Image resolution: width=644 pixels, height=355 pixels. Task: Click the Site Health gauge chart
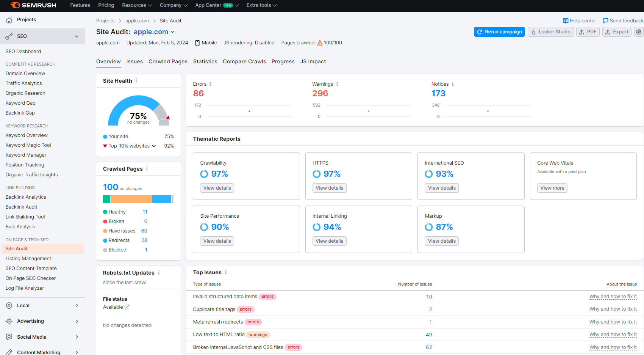coord(139,110)
